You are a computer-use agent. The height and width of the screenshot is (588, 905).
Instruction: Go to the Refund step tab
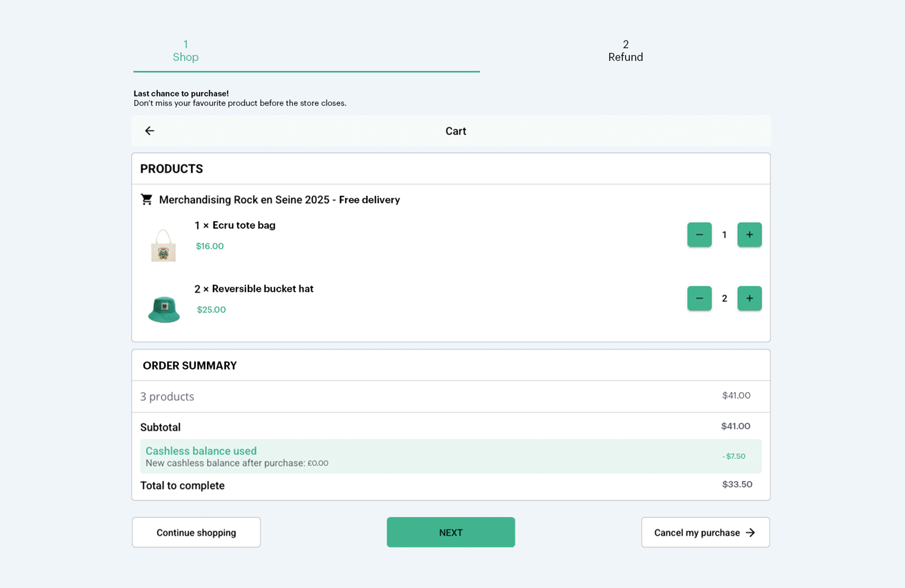625,51
